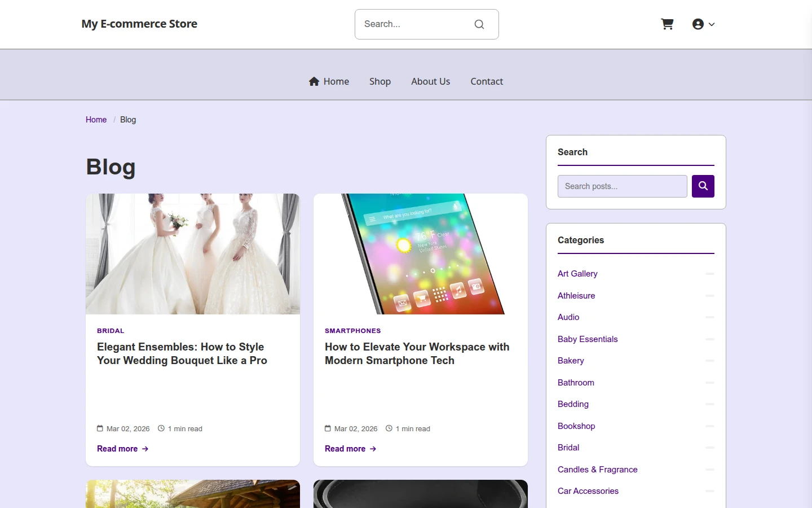Click the clock icon on the Smartphones post
Viewport: 812px width, 508px height.
[389, 428]
